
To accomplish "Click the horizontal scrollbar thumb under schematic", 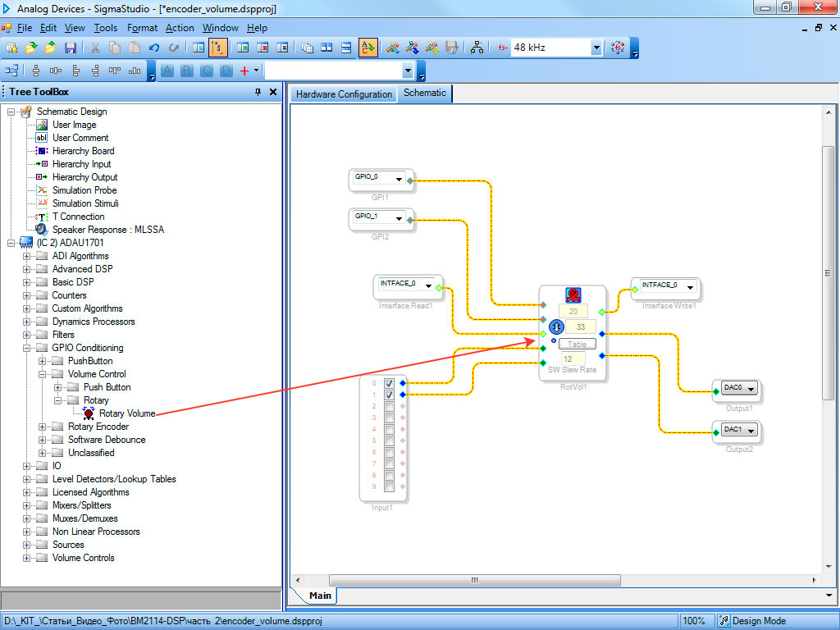I will coord(475,580).
